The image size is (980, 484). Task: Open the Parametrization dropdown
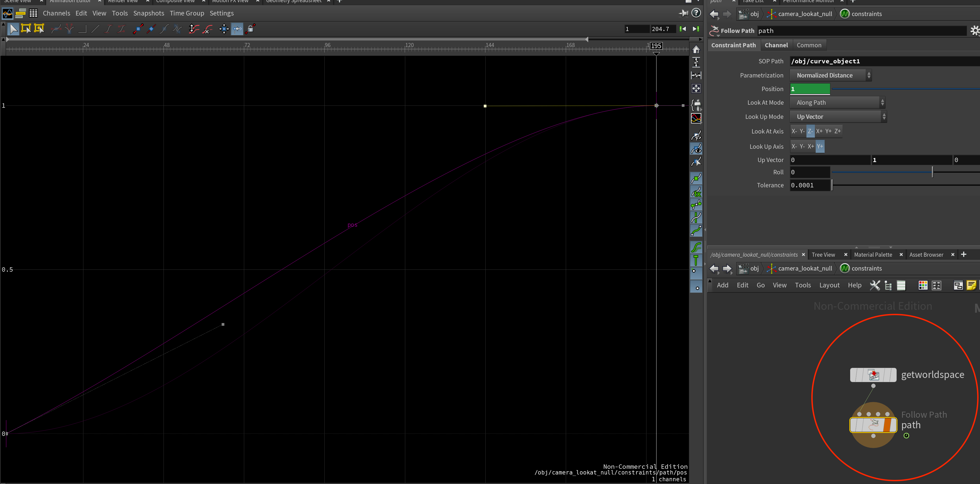coord(831,75)
